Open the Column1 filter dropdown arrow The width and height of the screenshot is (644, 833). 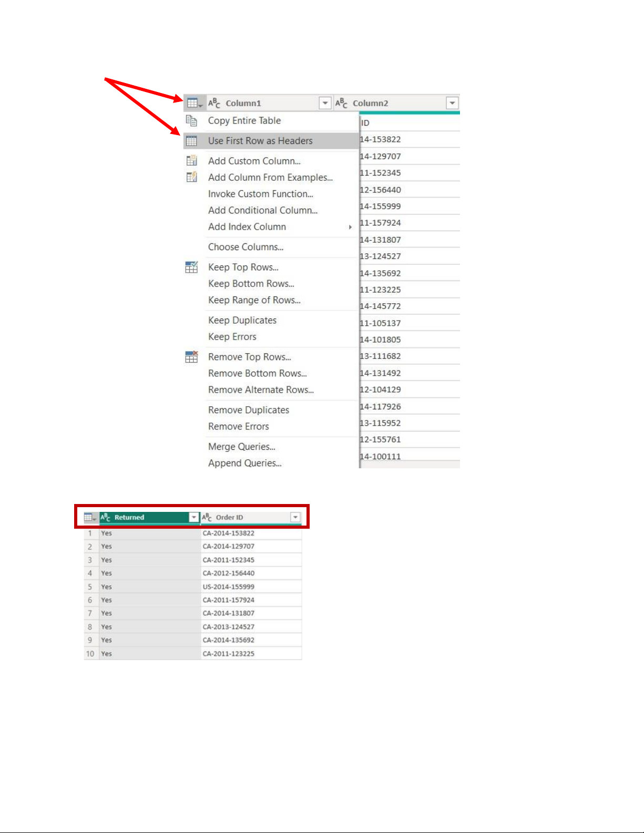click(325, 103)
